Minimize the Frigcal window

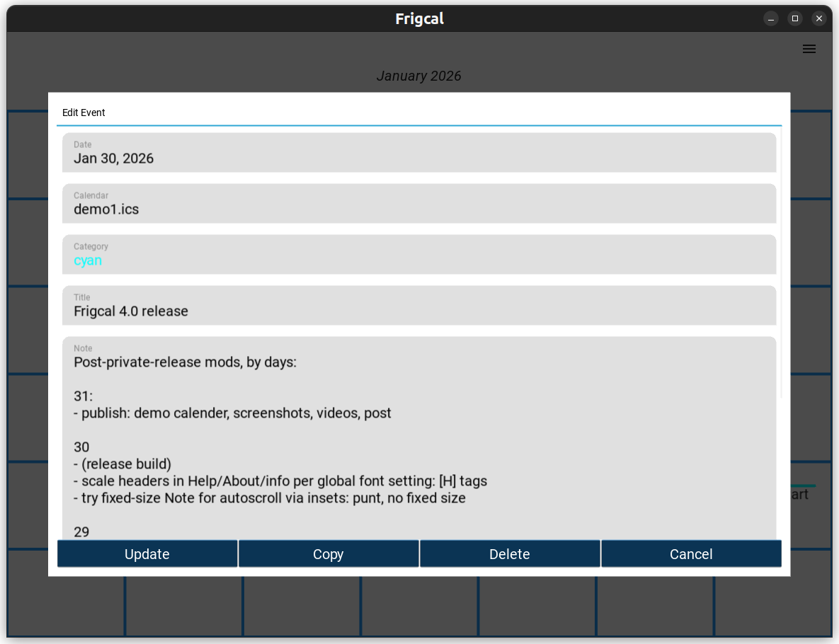click(771, 18)
